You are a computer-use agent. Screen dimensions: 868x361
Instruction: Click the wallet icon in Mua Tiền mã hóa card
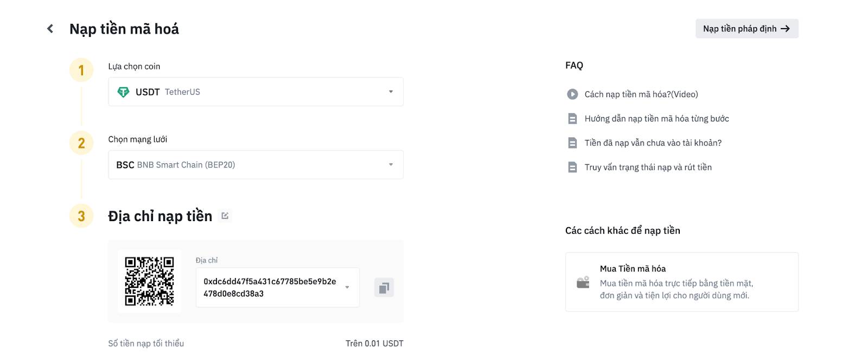[583, 282]
